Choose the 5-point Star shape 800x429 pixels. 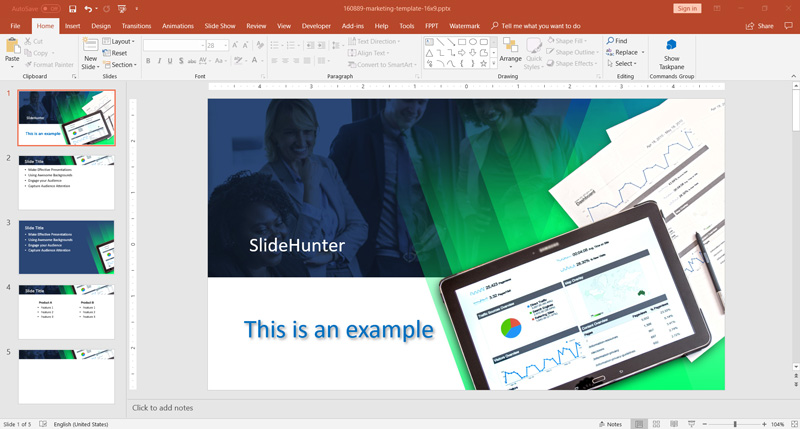483,64
